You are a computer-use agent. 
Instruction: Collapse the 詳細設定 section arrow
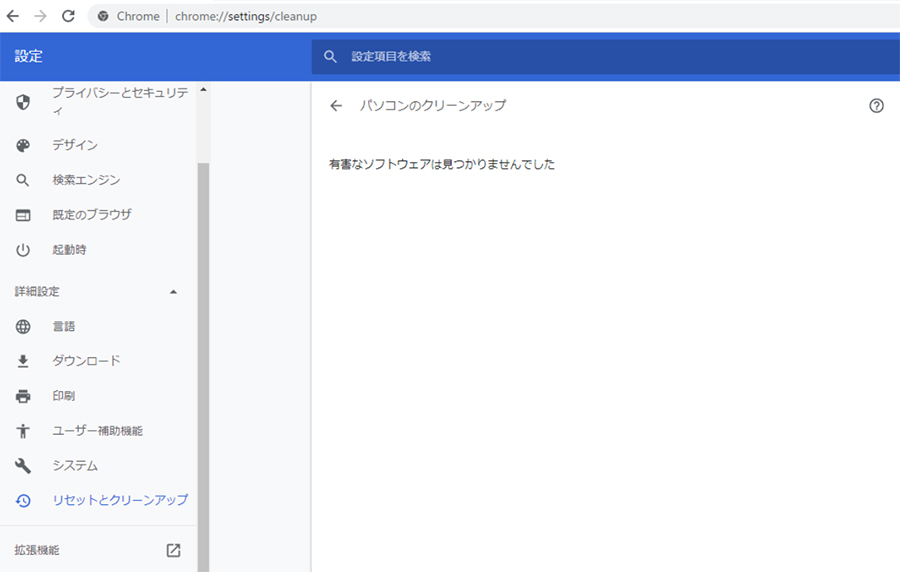tap(173, 292)
